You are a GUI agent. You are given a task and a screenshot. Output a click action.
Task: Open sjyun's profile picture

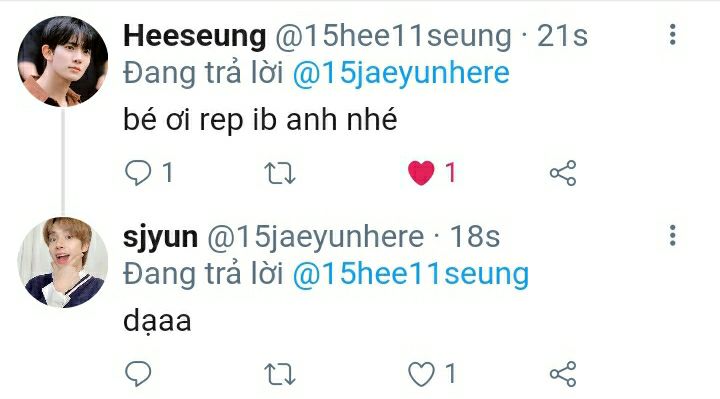pyautogui.click(x=63, y=262)
